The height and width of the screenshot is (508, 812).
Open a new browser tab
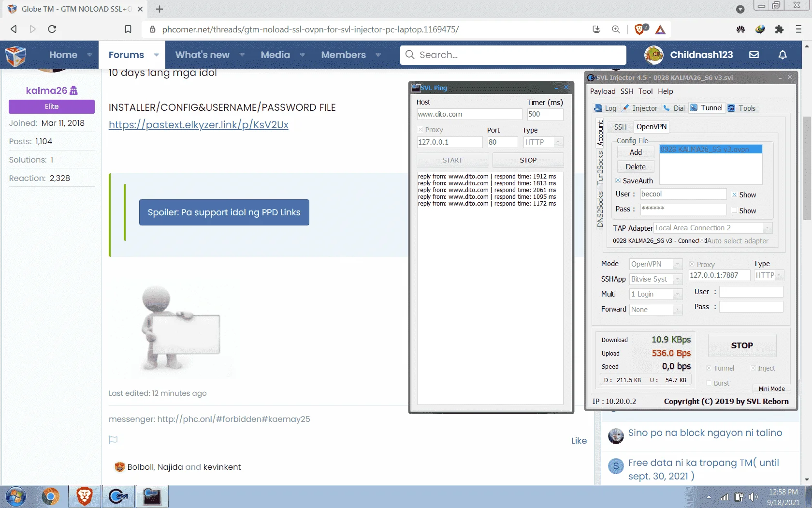point(159,9)
